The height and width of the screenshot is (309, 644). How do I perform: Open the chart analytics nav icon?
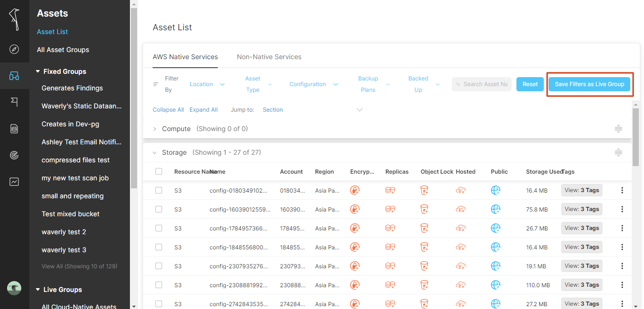[x=14, y=182]
